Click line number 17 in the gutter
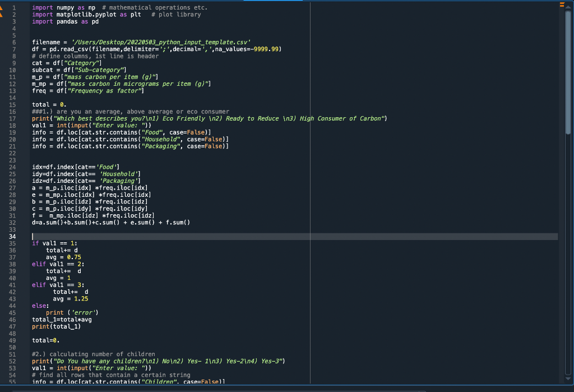The height and width of the screenshot is (392, 574). coord(12,119)
